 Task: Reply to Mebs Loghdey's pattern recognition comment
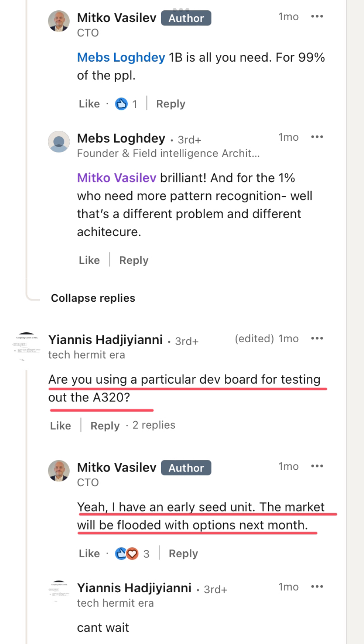134,260
